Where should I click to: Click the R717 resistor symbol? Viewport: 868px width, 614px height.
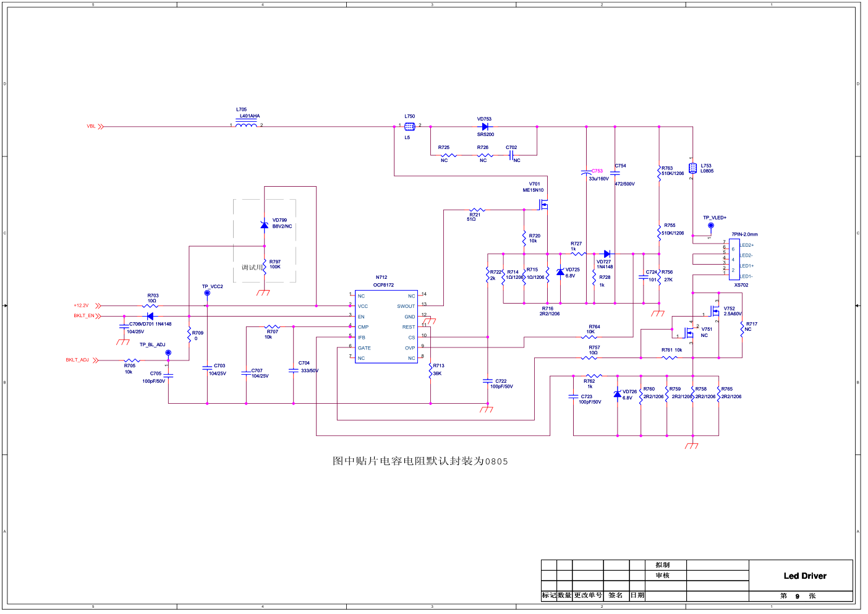742,328
